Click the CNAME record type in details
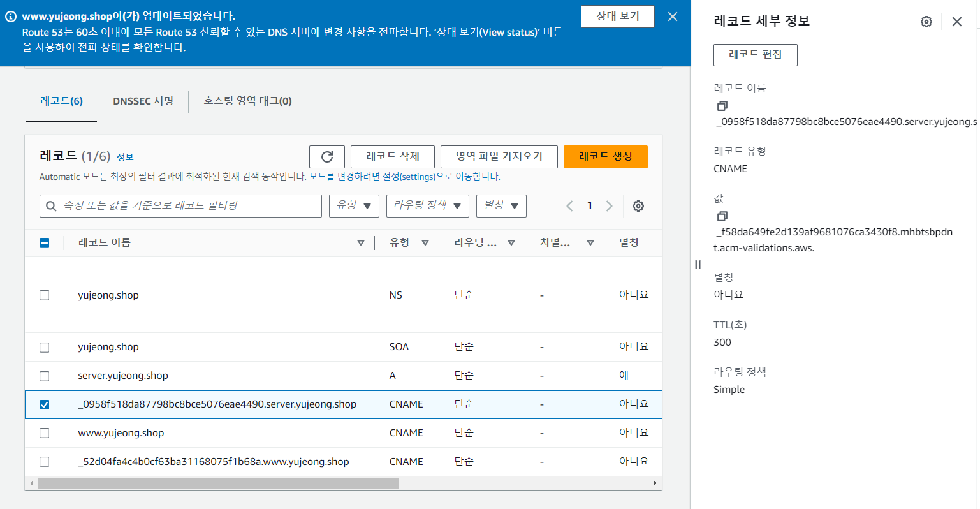This screenshot has width=980, height=509. [x=731, y=169]
